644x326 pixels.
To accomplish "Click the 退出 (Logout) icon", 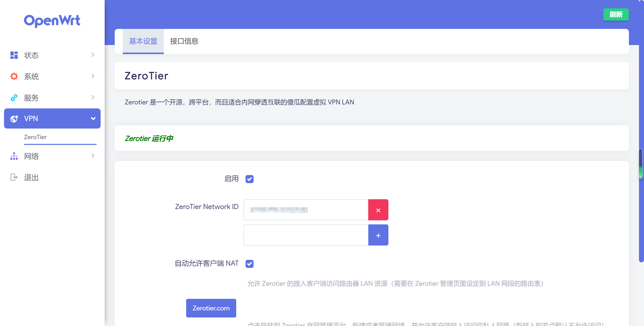I will coord(14,177).
